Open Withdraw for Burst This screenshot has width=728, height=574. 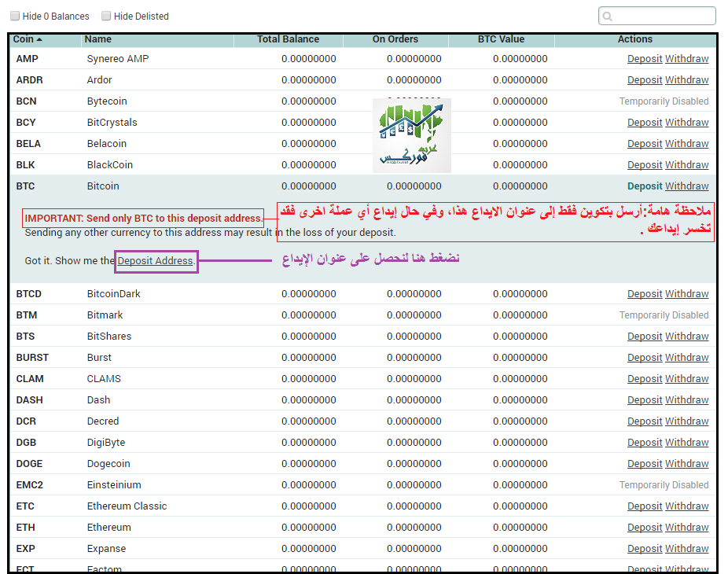coord(687,358)
